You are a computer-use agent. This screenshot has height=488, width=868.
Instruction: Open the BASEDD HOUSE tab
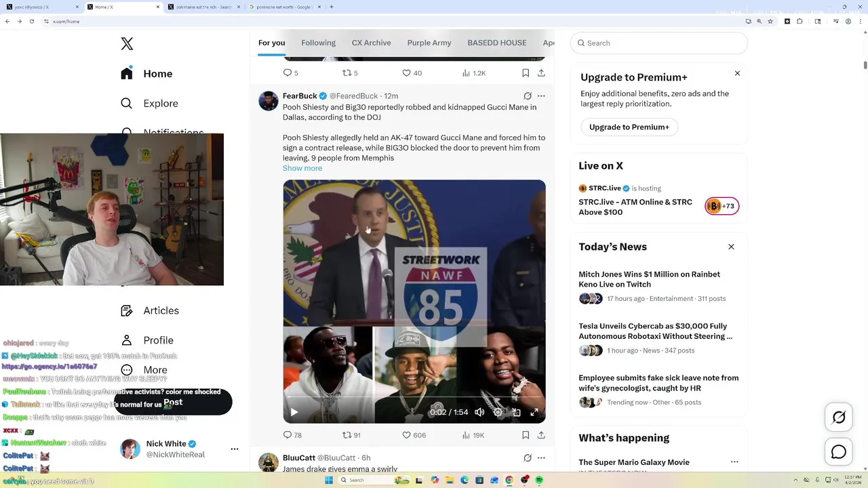click(497, 43)
